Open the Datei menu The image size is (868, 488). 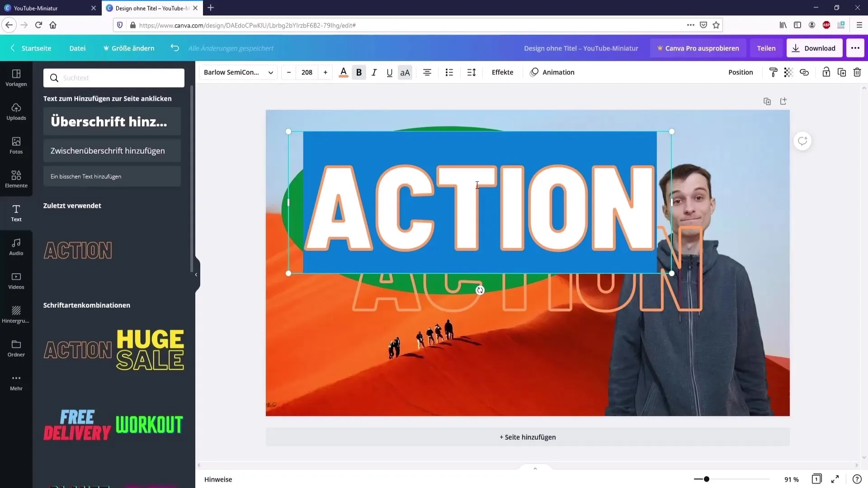click(x=77, y=48)
